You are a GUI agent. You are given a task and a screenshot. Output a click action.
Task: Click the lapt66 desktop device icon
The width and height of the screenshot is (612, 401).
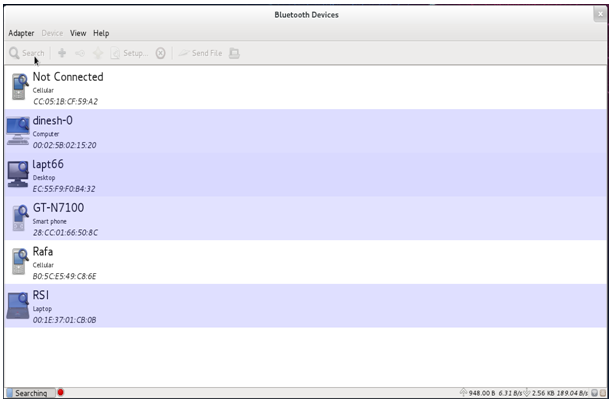[x=18, y=174]
